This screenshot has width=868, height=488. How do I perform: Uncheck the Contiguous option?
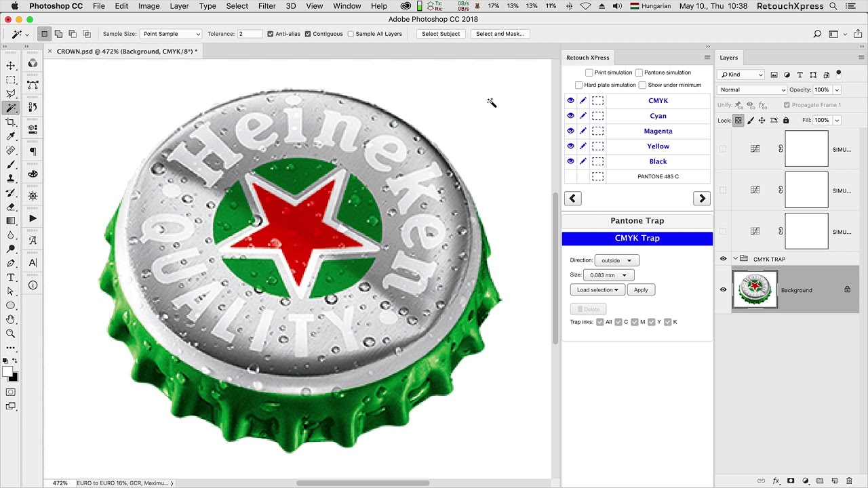pos(308,34)
